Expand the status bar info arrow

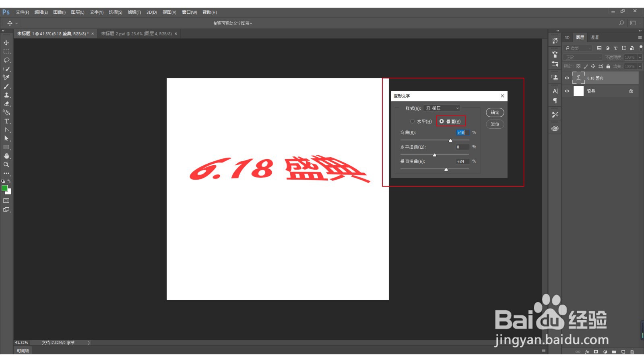click(89, 343)
